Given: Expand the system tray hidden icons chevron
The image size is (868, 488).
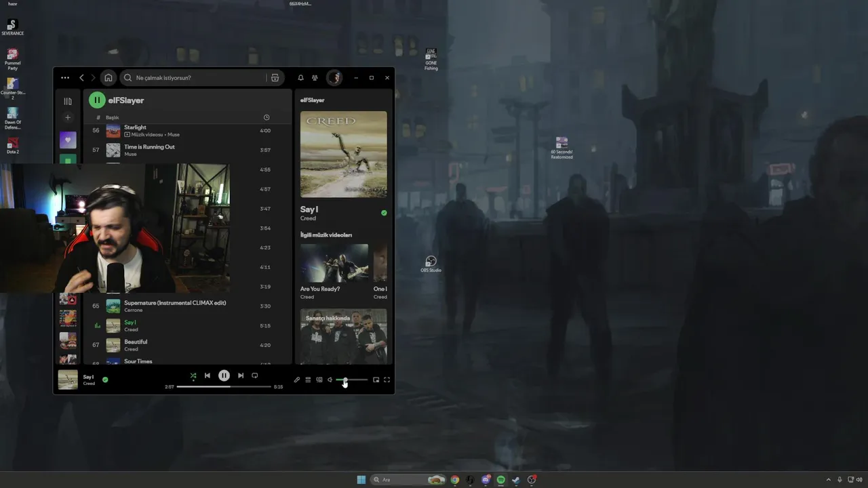Looking at the screenshot, I should tap(829, 480).
